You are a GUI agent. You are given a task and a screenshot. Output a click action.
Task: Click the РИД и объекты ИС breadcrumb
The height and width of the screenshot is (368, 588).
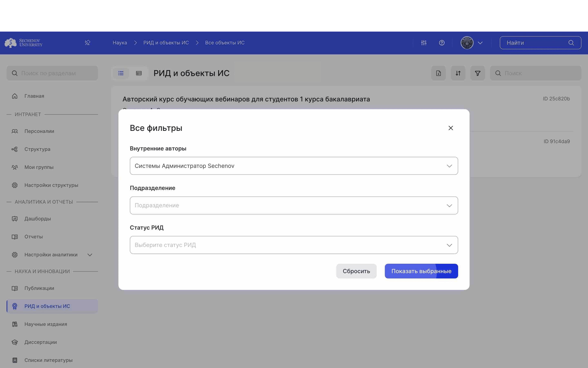coord(166,43)
